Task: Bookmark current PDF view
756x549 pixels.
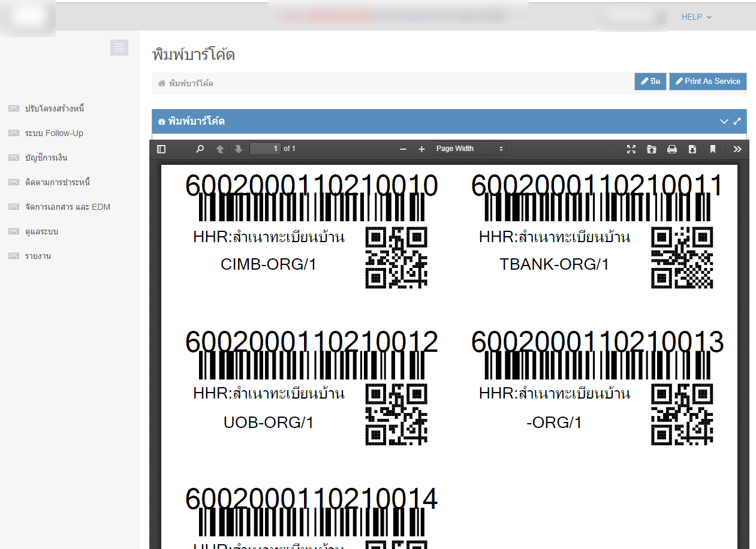Action: (x=713, y=149)
